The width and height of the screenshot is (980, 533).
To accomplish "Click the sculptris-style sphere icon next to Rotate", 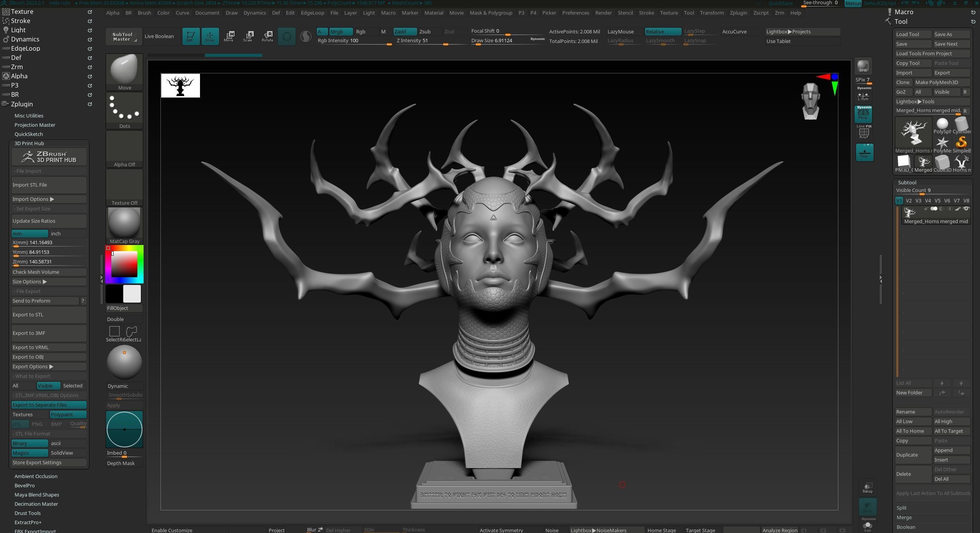I will 287,36.
